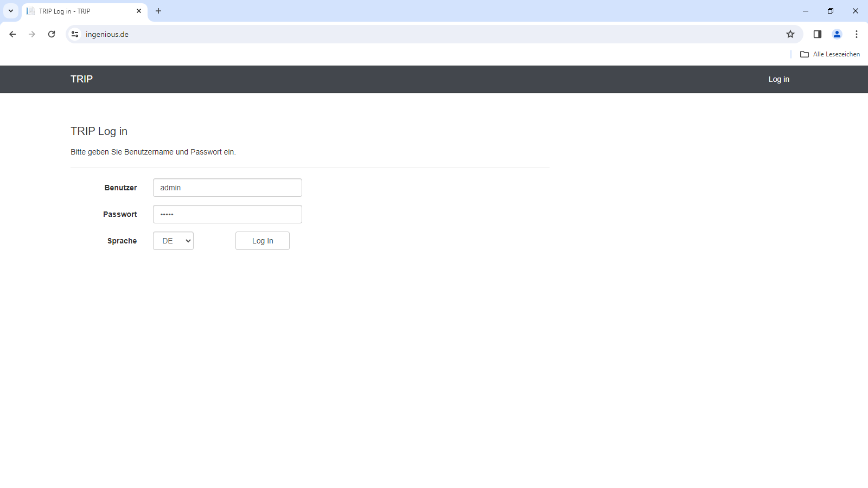The height and width of the screenshot is (488, 868).
Task: View site information icon in address bar
Action: pos(75,34)
